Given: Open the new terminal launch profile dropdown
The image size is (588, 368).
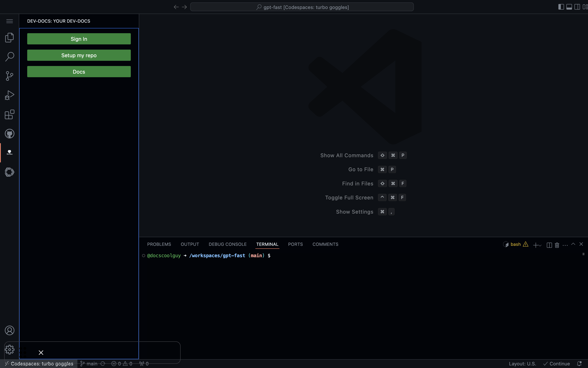Looking at the screenshot, I should pos(540,245).
